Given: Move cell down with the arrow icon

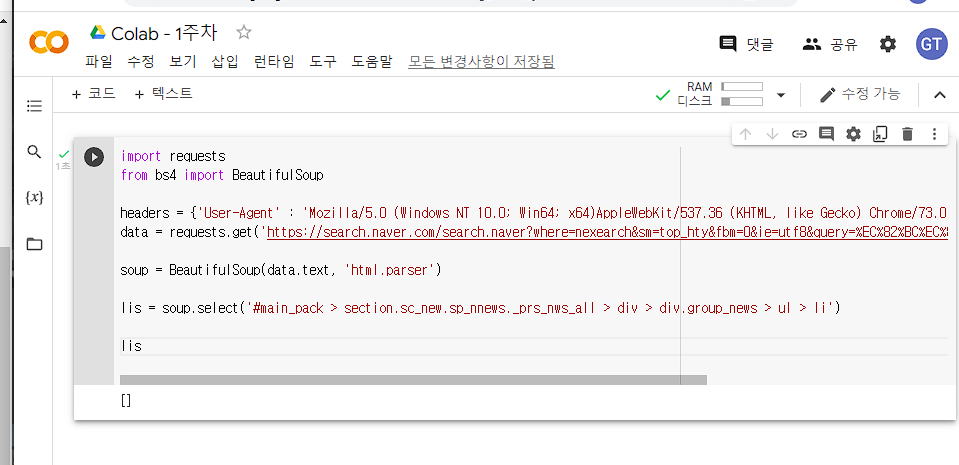Looking at the screenshot, I should pos(772,134).
